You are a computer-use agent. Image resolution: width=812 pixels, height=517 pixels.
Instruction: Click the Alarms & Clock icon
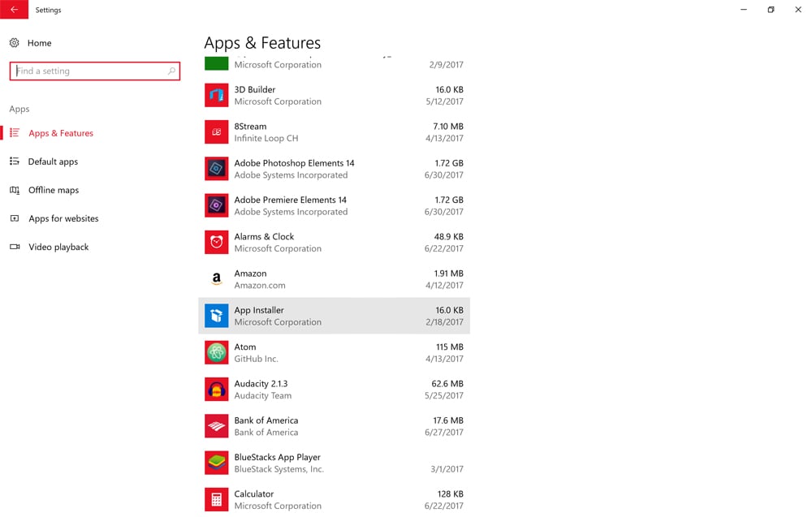[216, 243]
